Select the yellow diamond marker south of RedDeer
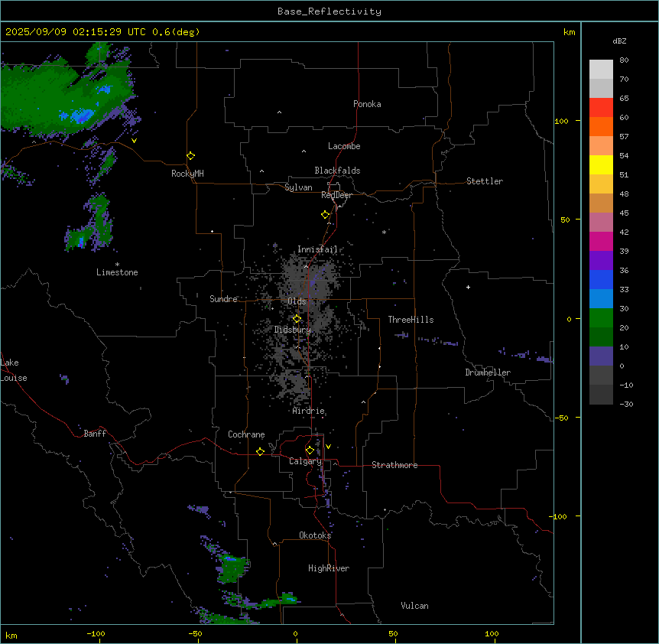This screenshot has width=659, height=644. click(x=326, y=215)
